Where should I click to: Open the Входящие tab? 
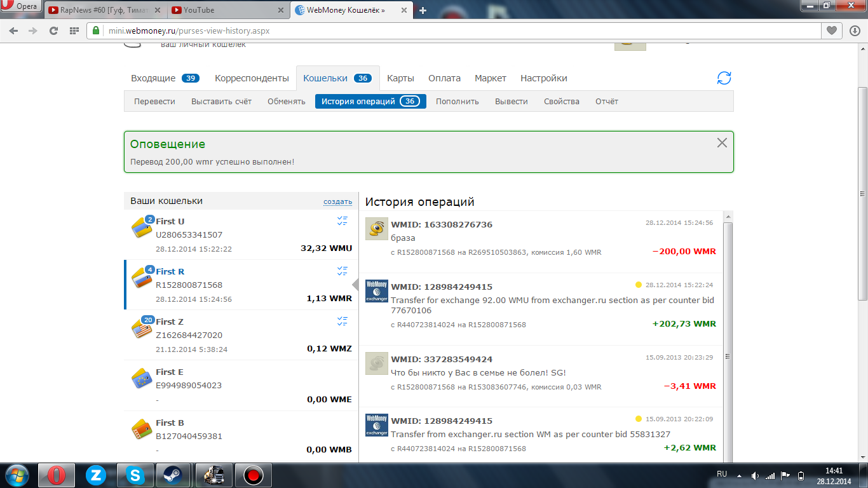[x=165, y=78]
